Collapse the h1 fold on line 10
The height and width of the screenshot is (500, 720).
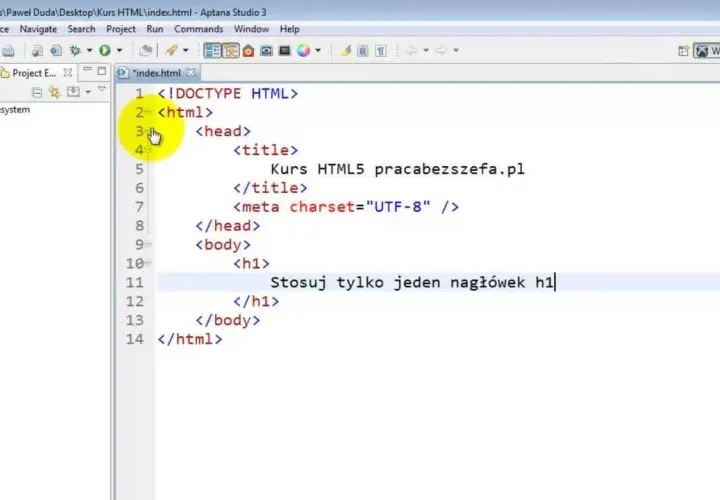pos(148,263)
